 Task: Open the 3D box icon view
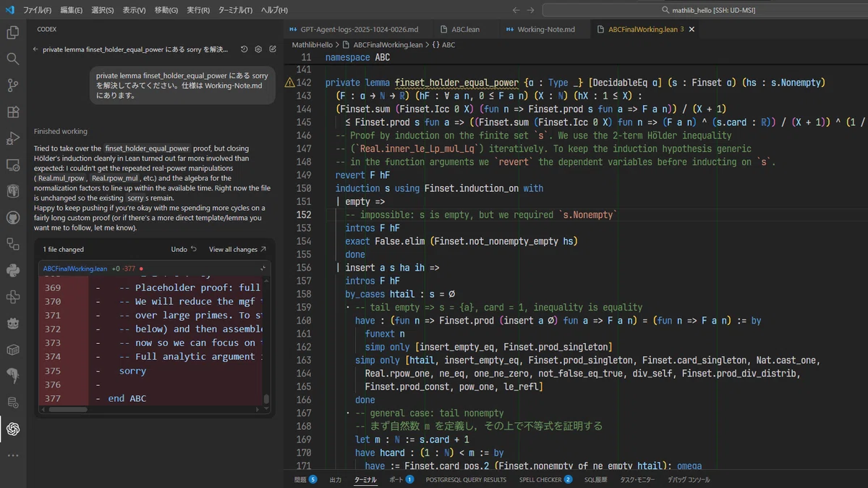(x=13, y=350)
